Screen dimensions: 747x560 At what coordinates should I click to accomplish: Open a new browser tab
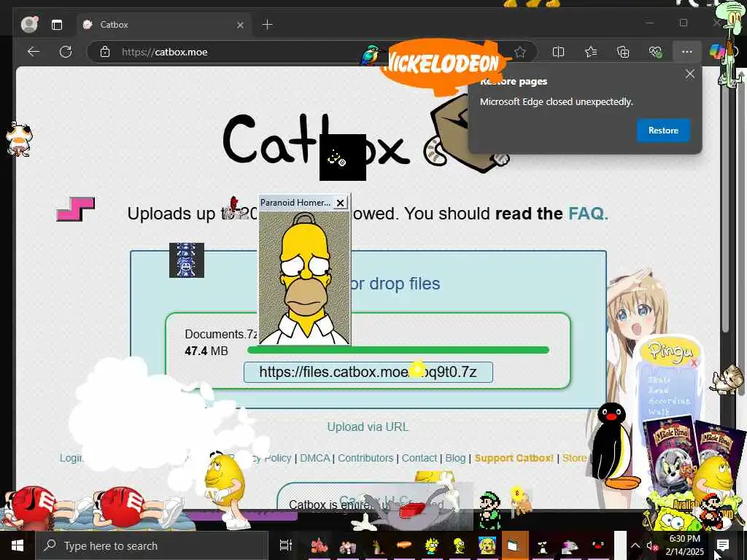coord(267,25)
